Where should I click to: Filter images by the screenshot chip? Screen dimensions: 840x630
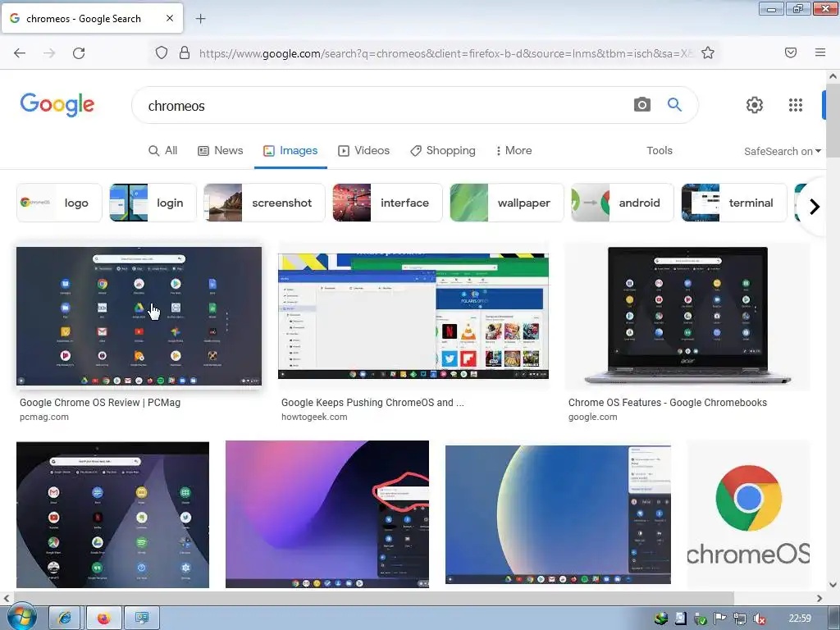tap(264, 203)
